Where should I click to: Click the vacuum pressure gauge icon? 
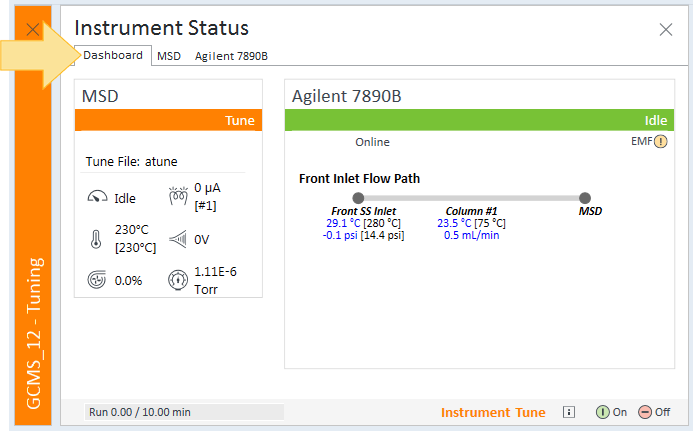tap(178, 280)
